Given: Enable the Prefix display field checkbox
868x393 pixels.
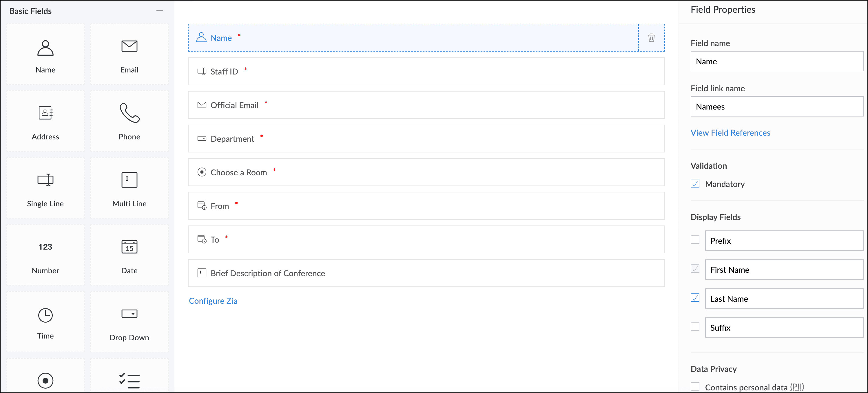Looking at the screenshot, I should point(695,240).
